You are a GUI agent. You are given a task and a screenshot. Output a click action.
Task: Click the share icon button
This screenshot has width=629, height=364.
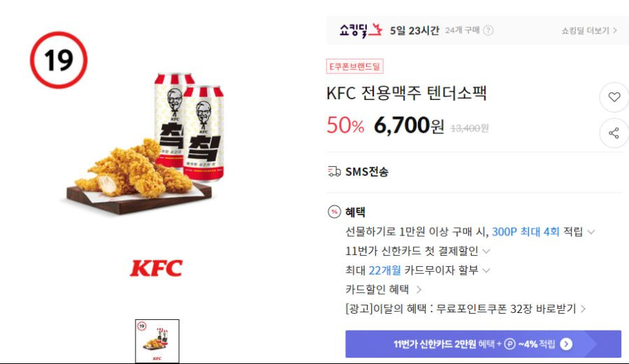(x=614, y=133)
